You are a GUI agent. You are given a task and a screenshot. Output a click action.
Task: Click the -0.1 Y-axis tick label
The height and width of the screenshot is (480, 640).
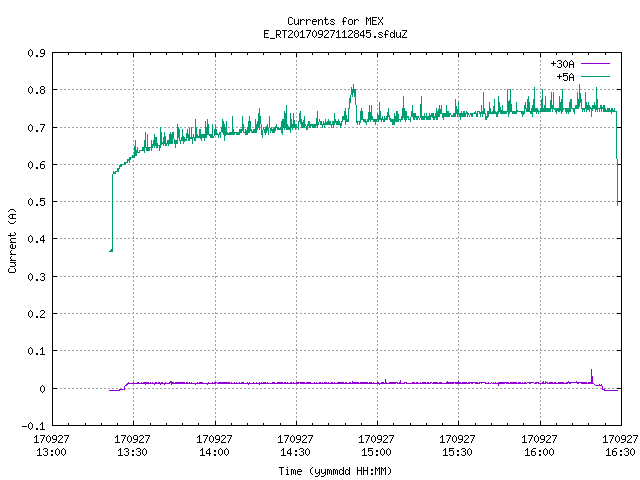[x=33, y=426]
